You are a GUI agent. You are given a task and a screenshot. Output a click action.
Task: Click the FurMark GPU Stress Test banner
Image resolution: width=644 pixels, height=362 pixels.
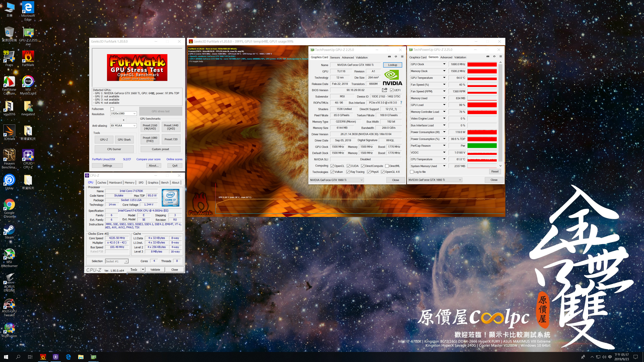[x=137, y=67]
